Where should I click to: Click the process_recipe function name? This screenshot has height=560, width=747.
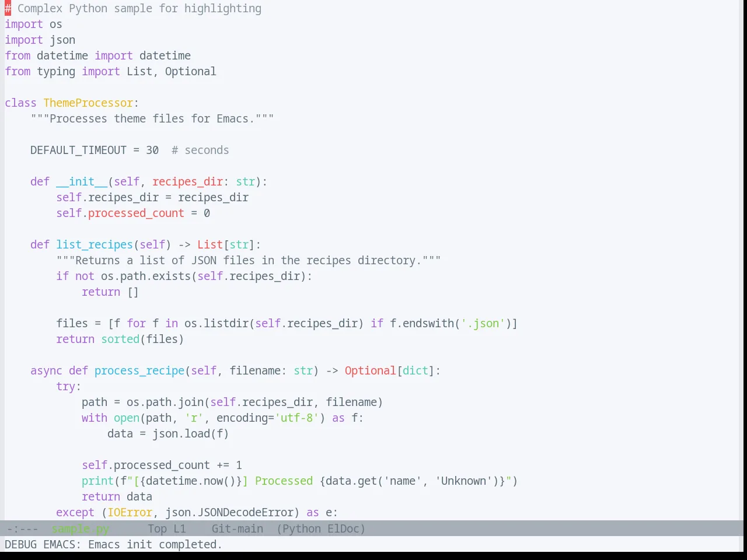pos(139,370)
